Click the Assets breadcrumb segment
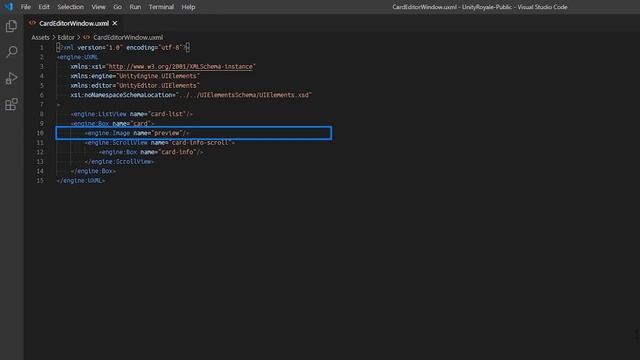Viewport: 640px width, 360px height. (40, 37)
